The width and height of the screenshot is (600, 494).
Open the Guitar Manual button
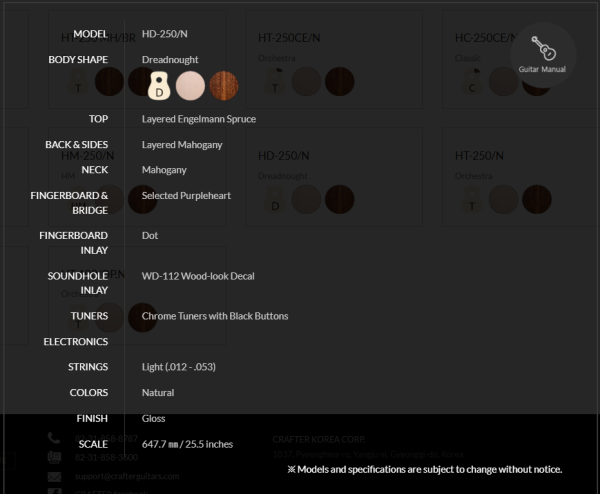tap(543, 55)
